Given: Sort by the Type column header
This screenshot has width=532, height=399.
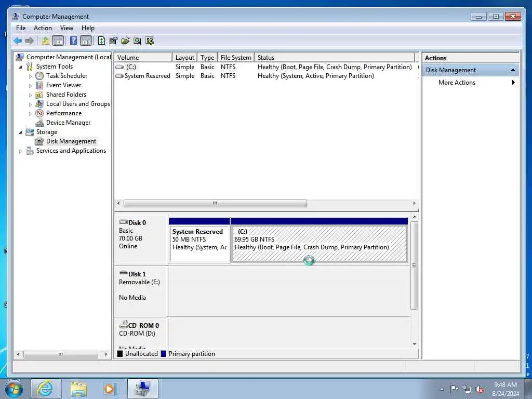Looking at the screenshot, I should click(x=207, y=57).
